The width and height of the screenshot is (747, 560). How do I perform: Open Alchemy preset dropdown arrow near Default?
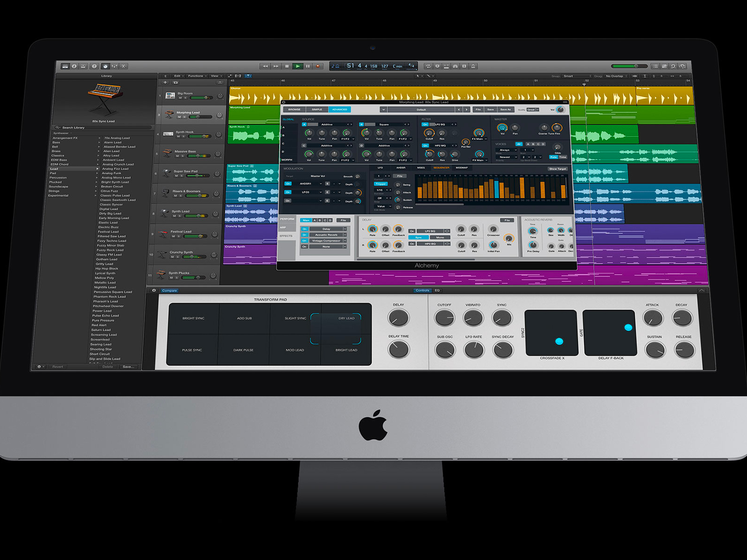[x=383, y=110]
